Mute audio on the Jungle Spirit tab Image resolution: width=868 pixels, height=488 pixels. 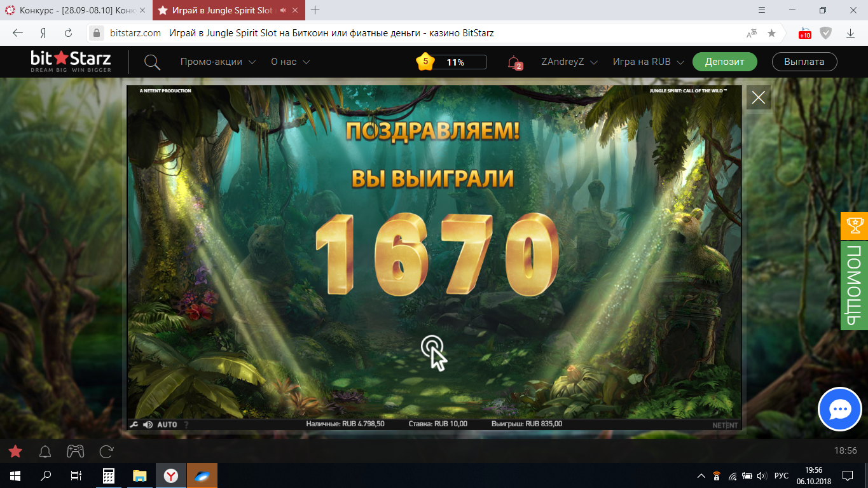point(283,10)
